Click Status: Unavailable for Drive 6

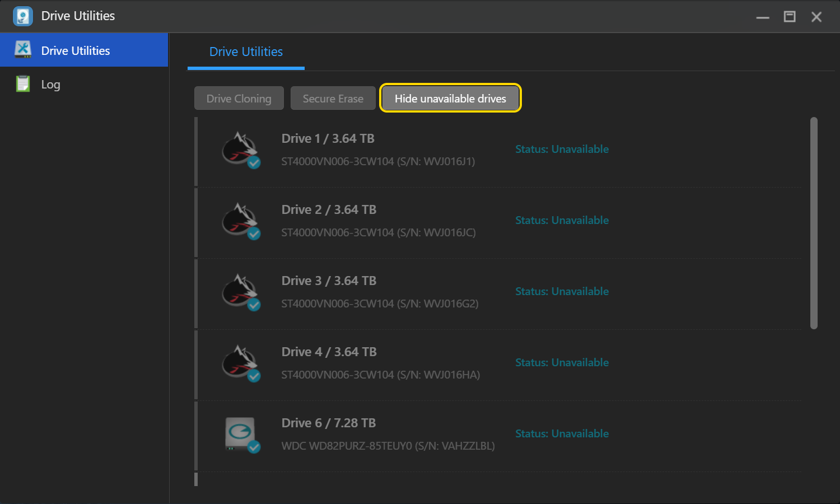pos(562,433)
